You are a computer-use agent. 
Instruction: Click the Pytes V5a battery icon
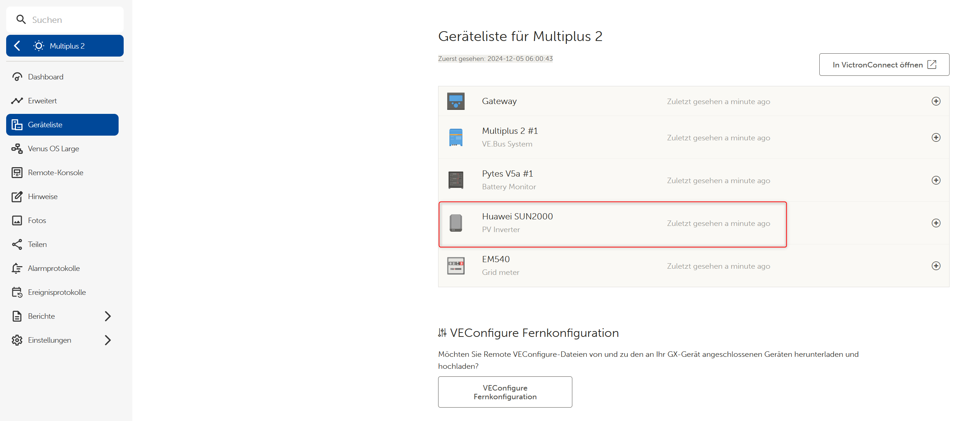pyautogui.click(x=456, y=180)
